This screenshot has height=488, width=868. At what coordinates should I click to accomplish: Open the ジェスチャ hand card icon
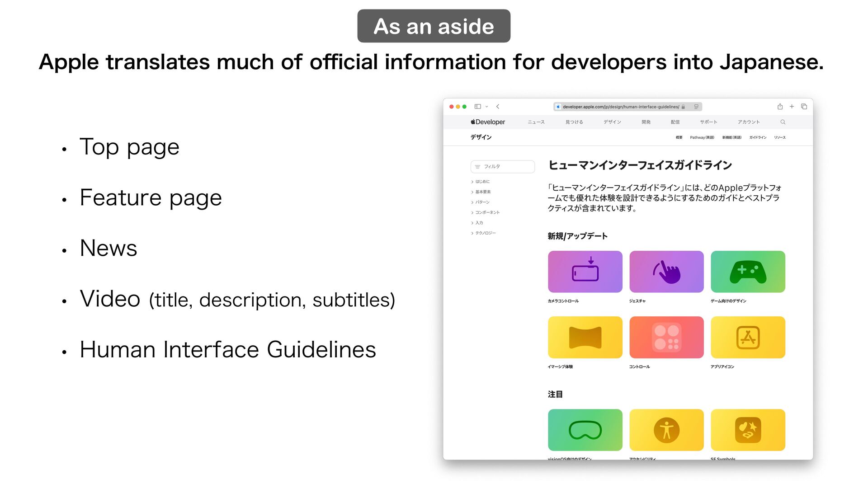coord(666,272)
